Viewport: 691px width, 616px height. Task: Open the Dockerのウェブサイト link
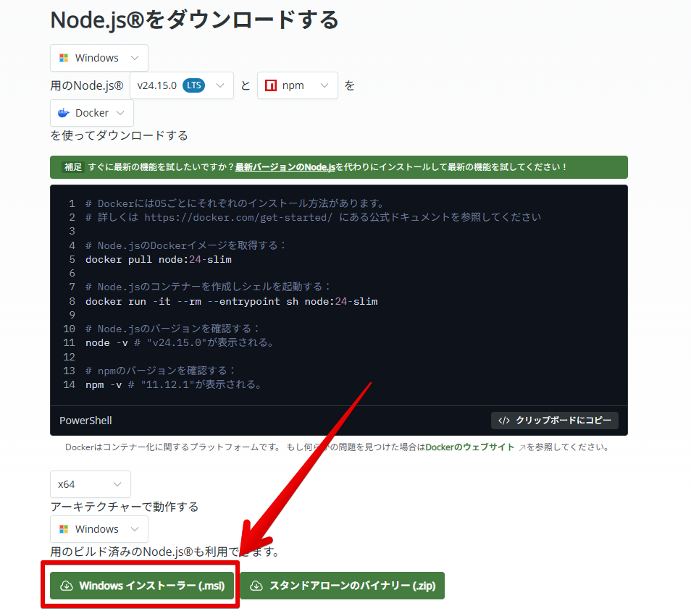point(470,447)
